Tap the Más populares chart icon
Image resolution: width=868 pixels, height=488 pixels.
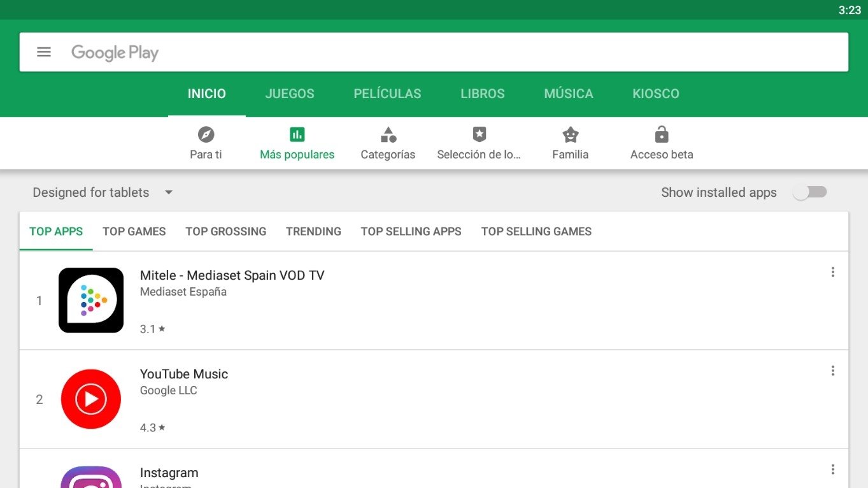297,134
